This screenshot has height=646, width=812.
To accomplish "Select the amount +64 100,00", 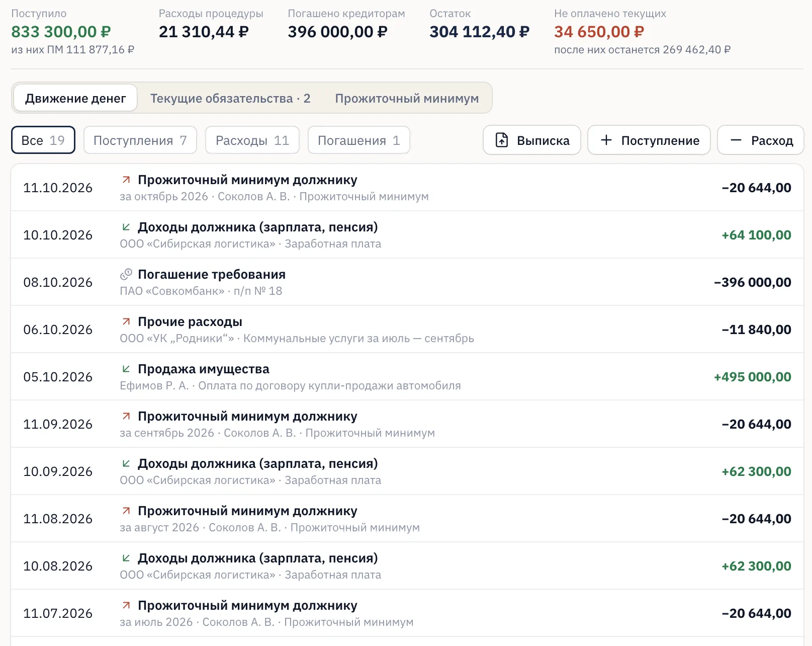I will point(757,235).
